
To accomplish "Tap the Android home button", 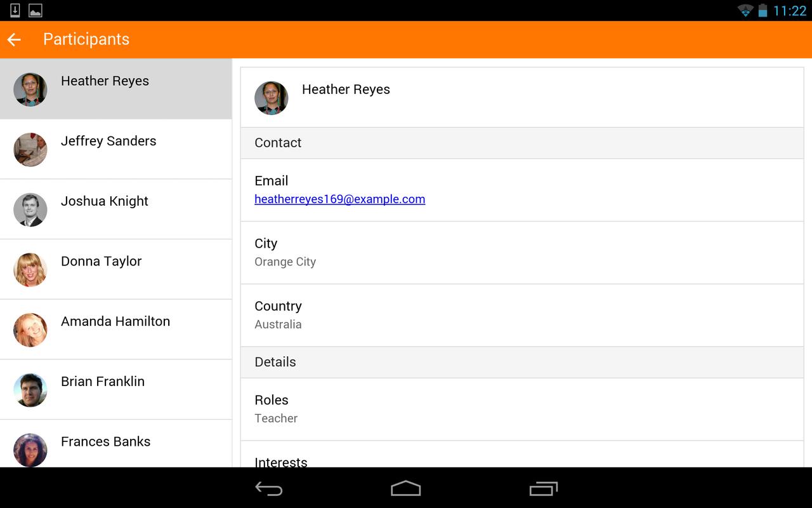I will (406, 488).
